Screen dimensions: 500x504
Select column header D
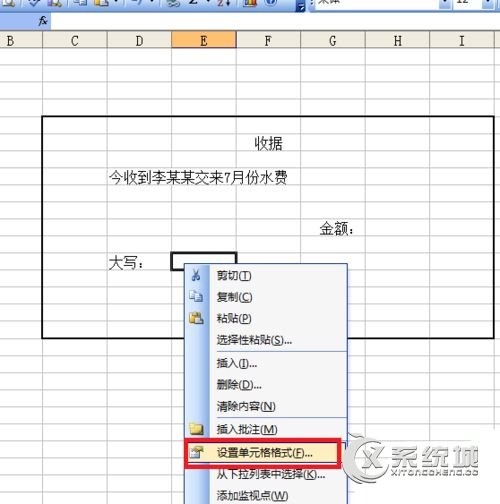click(x=139, y=41)
